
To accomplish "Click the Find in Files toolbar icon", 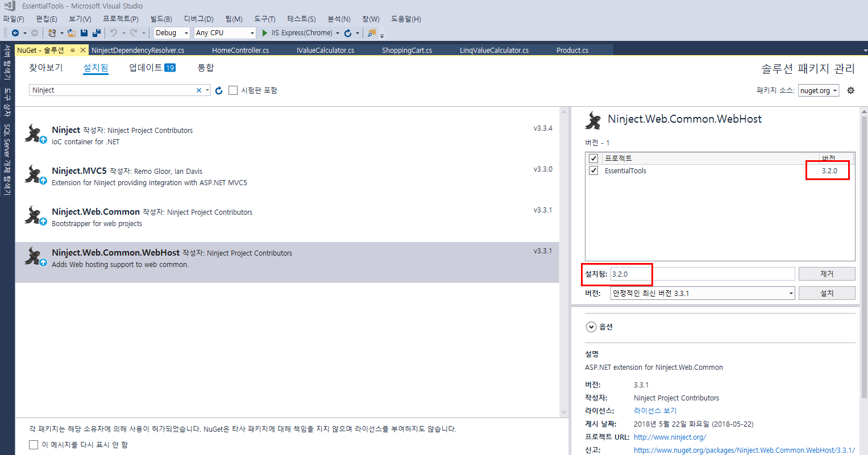I will [372, 33].
